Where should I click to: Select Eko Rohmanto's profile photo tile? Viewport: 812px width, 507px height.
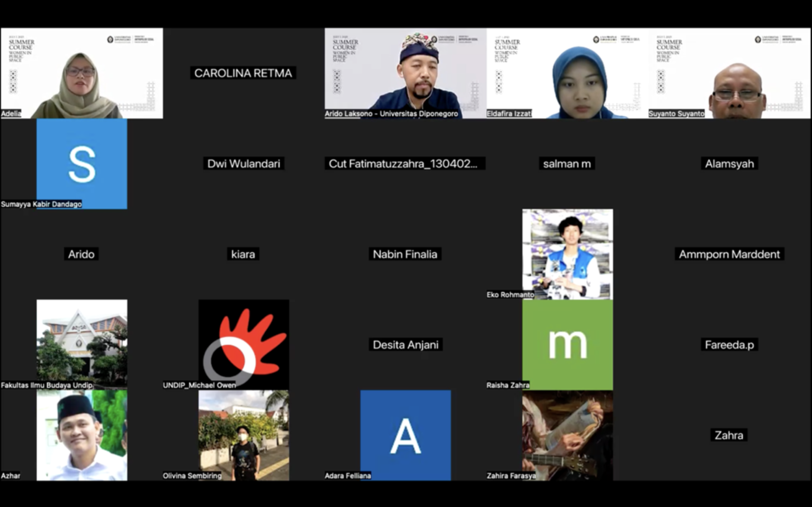(x=567, y=254)
